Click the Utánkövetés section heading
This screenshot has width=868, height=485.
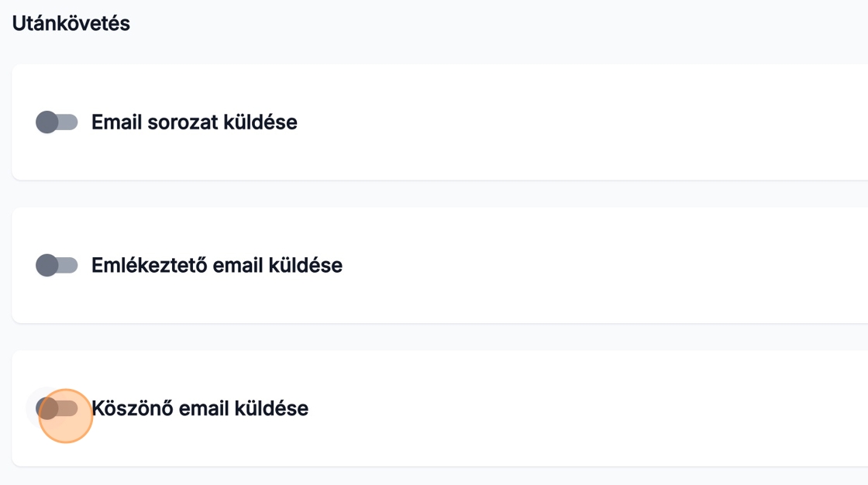[x=71, y=23]
